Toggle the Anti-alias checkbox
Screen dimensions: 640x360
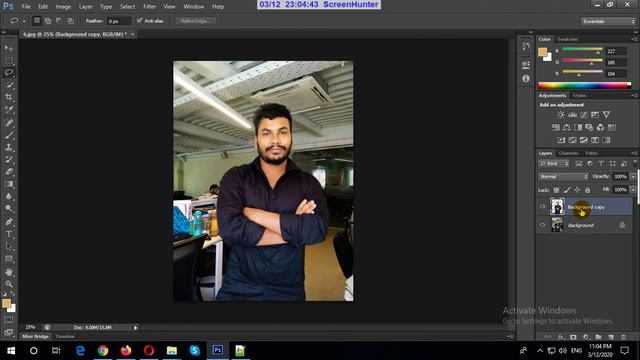pos(140,20)
